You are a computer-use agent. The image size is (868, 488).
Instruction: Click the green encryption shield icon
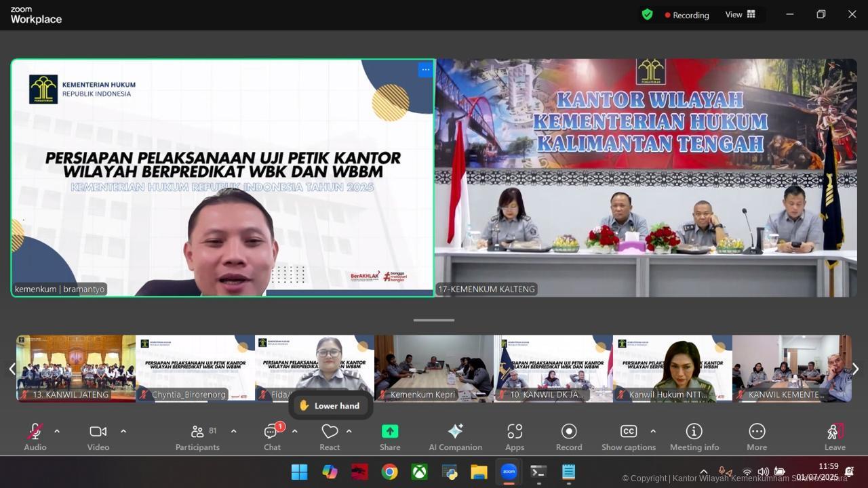click(x=647, y=14)
